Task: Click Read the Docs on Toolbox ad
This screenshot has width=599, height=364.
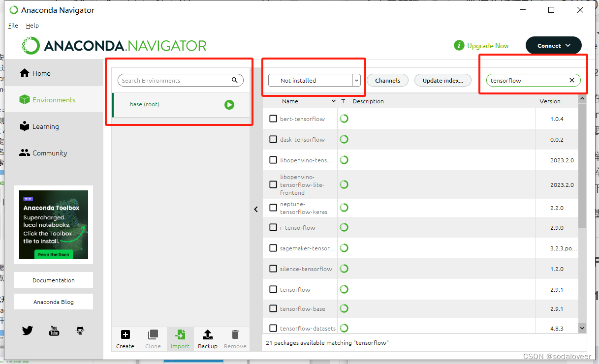Action: pos(54,254)
